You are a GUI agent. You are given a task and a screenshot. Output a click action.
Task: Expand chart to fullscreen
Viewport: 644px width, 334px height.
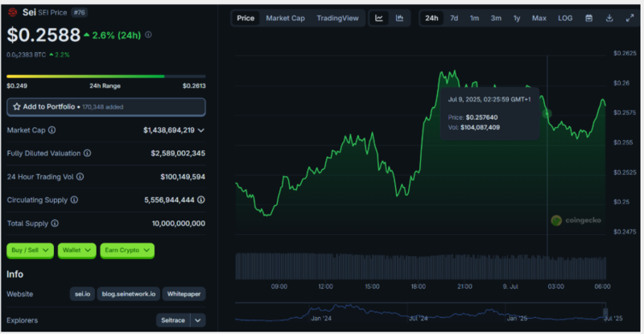coord(630,18)
